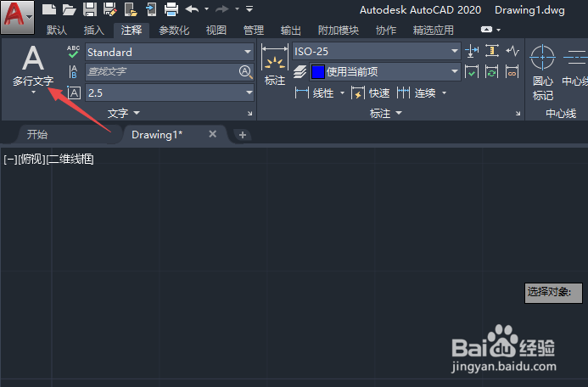This screenshot has height=387, width=588.
Task: Click the Plot printer icon
Action: pyautogui.click(x=171, y=9)
